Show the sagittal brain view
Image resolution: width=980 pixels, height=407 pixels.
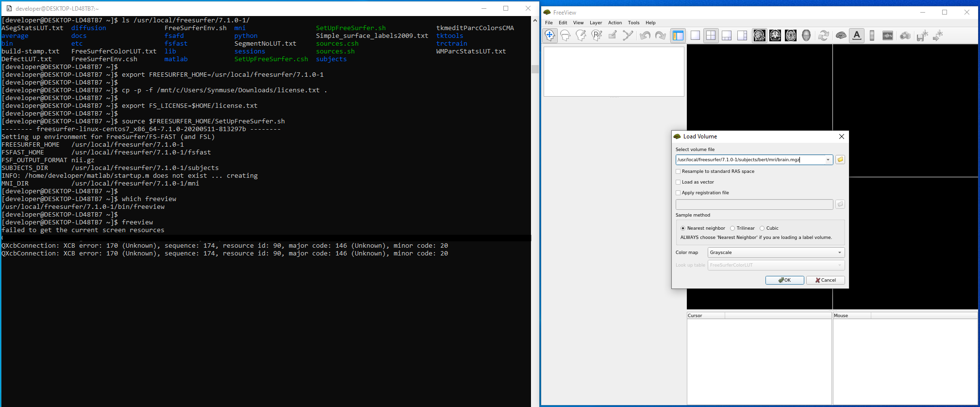pyautogui.click(x=760, y=35)
